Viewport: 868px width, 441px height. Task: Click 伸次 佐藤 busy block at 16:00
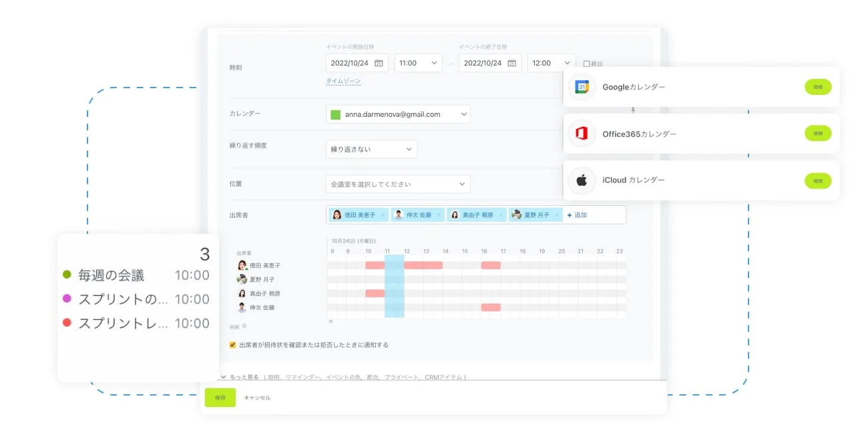(491, 307)
